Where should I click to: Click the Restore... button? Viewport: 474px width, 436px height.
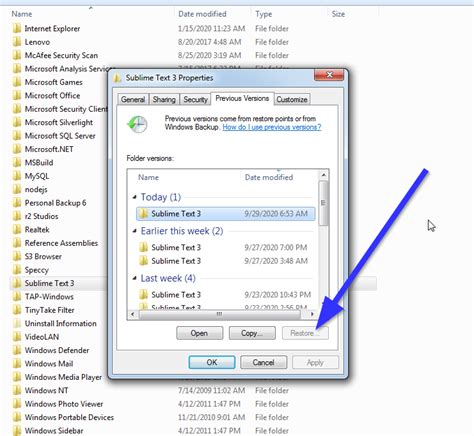coord(305,333)
